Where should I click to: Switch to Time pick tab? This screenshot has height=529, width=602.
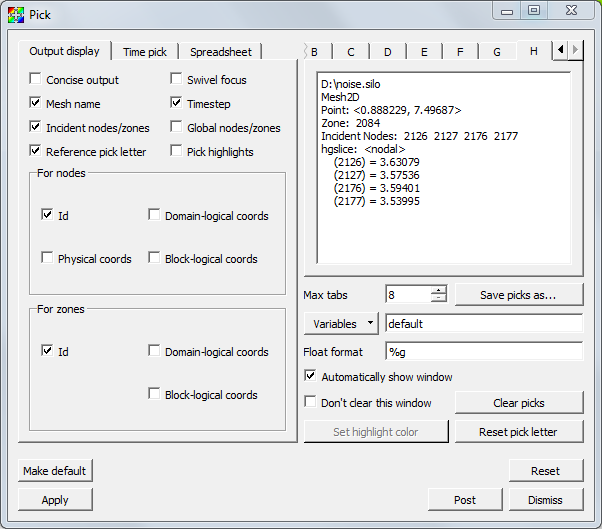[145, 52]
